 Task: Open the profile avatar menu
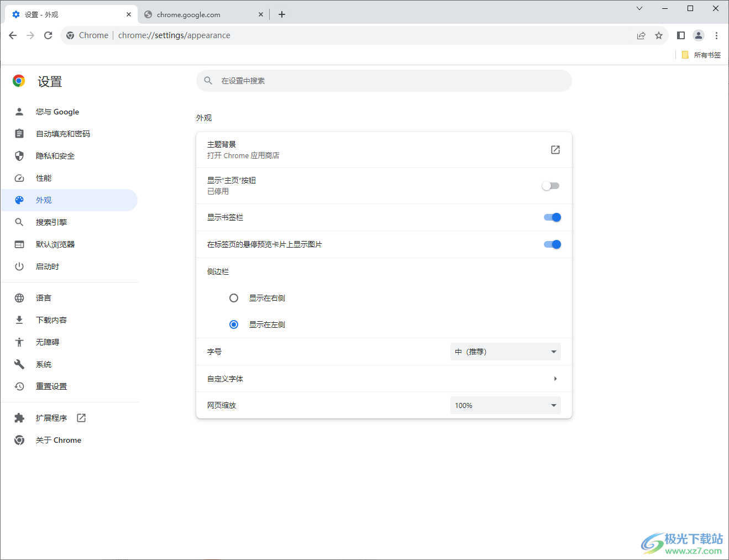(699, 35)
